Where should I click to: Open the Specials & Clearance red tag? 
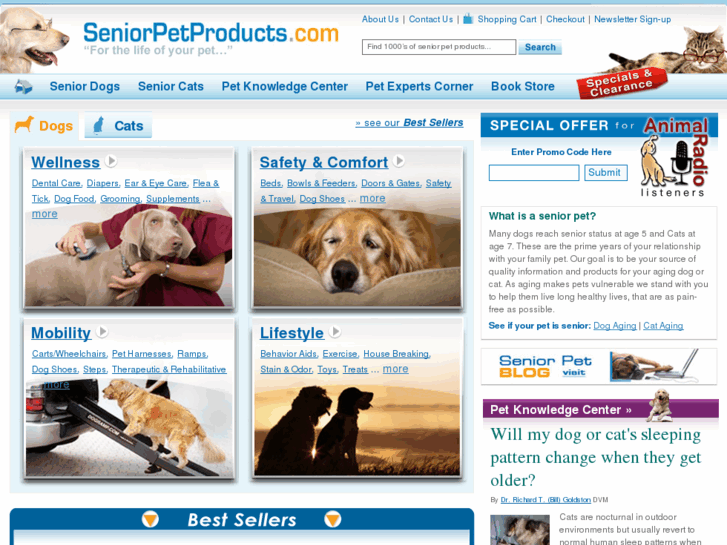[x=621, y=83]
